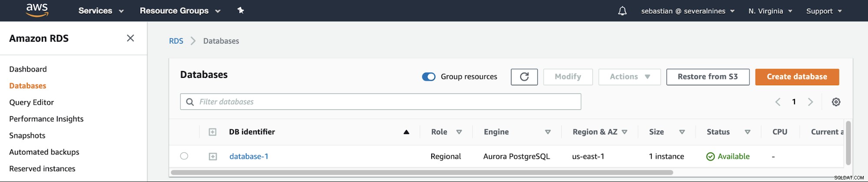Click the CPU column header
This screenshot has height=182, width=868.
point(780,132)
